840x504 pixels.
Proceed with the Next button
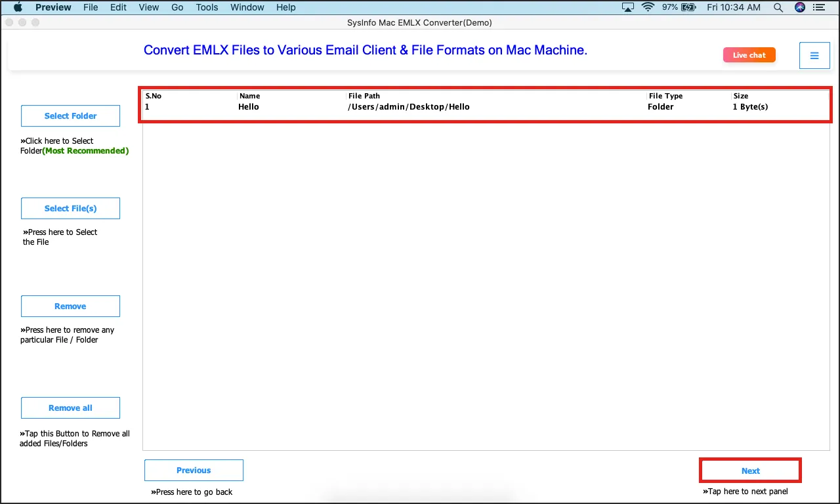[751, 471]
